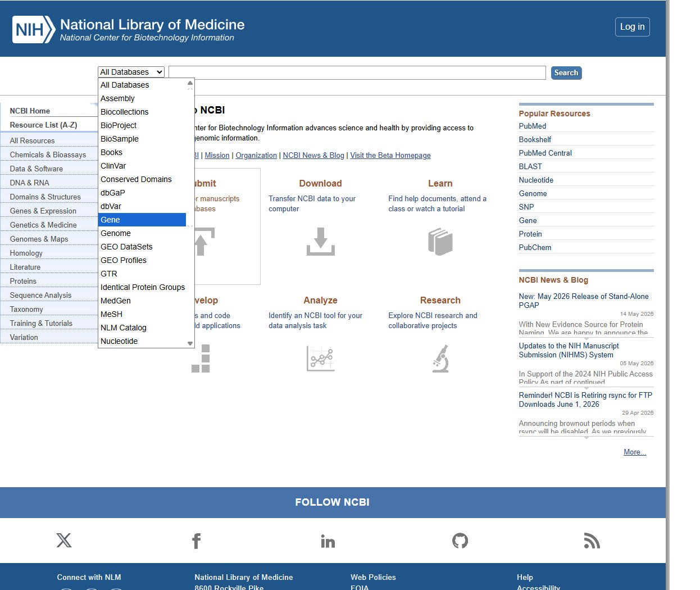This screenshot has width=700, height=590.
Task: Open BLAST in Popular Resources
Action: (x=530, y=166)
